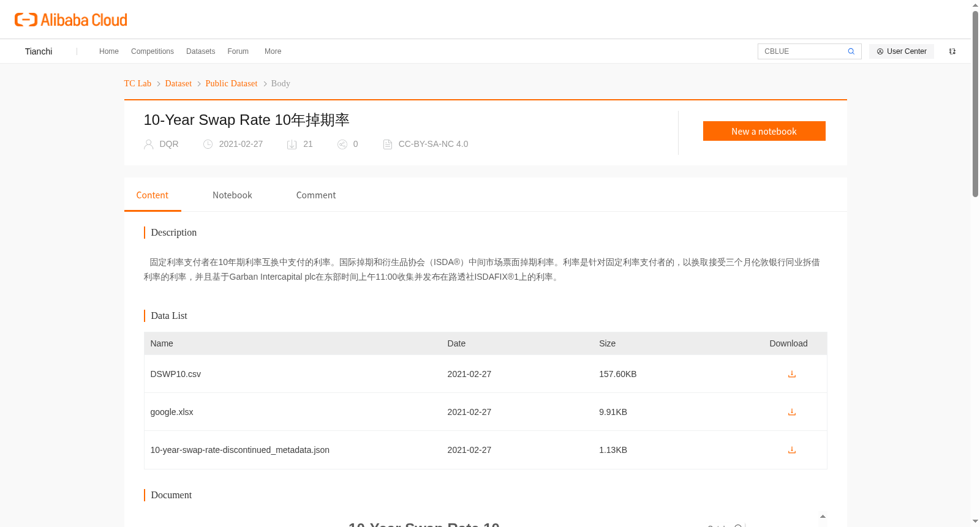Follow the Public Dataset breadcrumb link
The image size is (980, 527).
pyautogui.click(x=232, y=83)
